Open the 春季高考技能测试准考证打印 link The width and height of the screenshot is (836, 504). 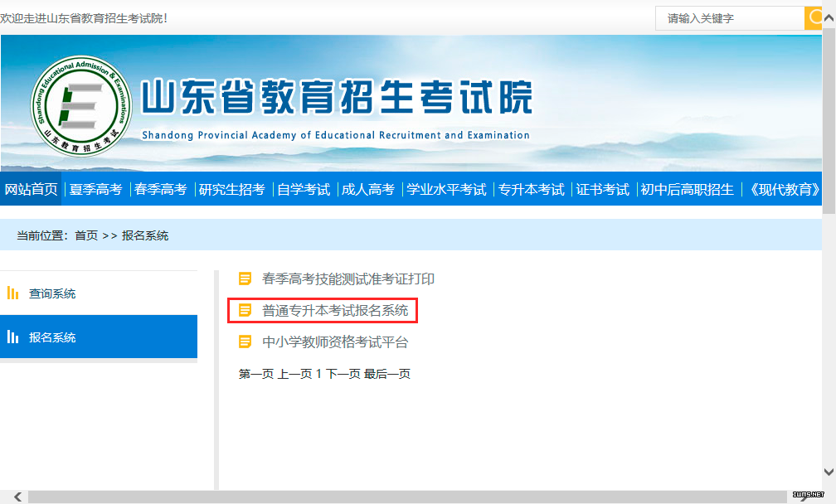[348, 279]
